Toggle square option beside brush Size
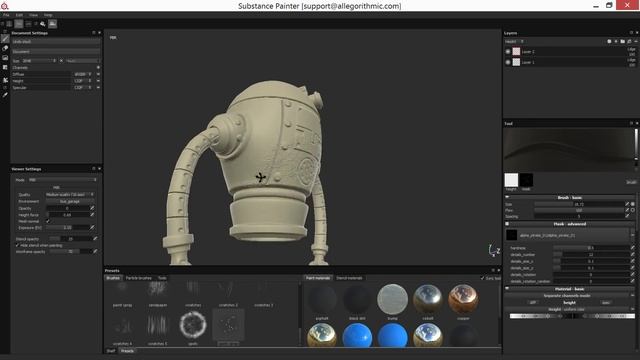The height and width of the screenshot is (360, 640). coord(633,204)
